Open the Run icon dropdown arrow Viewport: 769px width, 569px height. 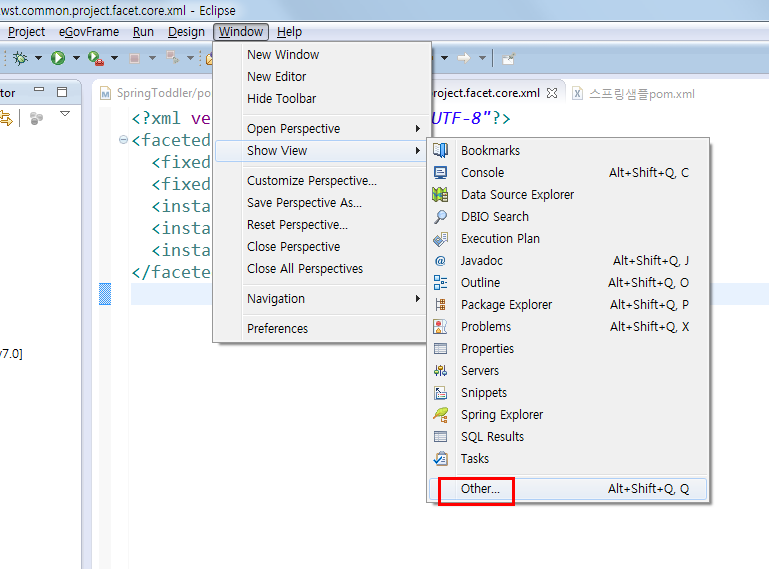[76, 58]
